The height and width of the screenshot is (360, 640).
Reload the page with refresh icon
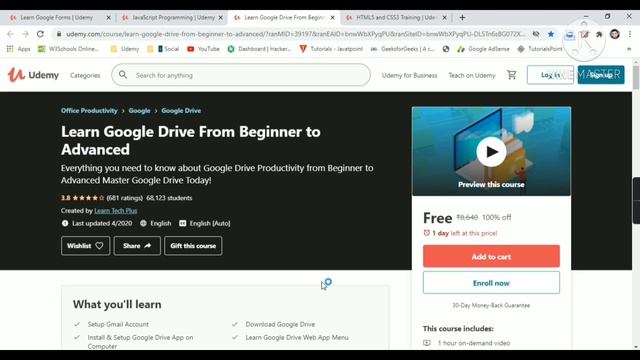40,34
